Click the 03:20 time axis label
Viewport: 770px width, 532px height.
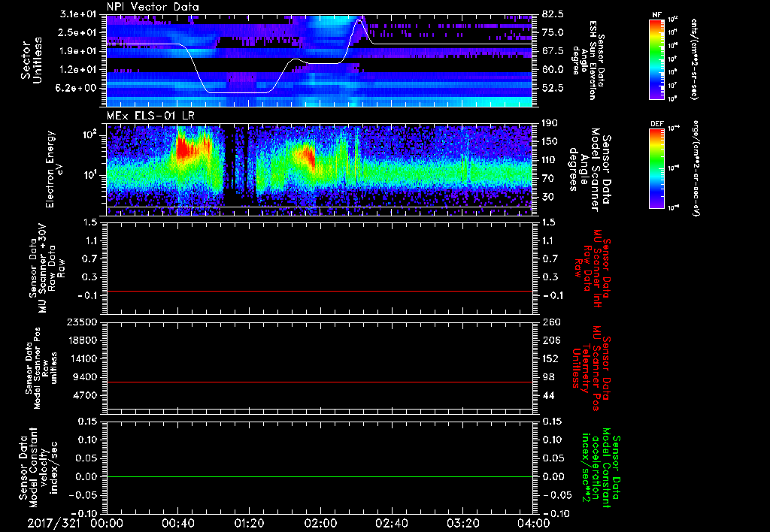point(462,523)
